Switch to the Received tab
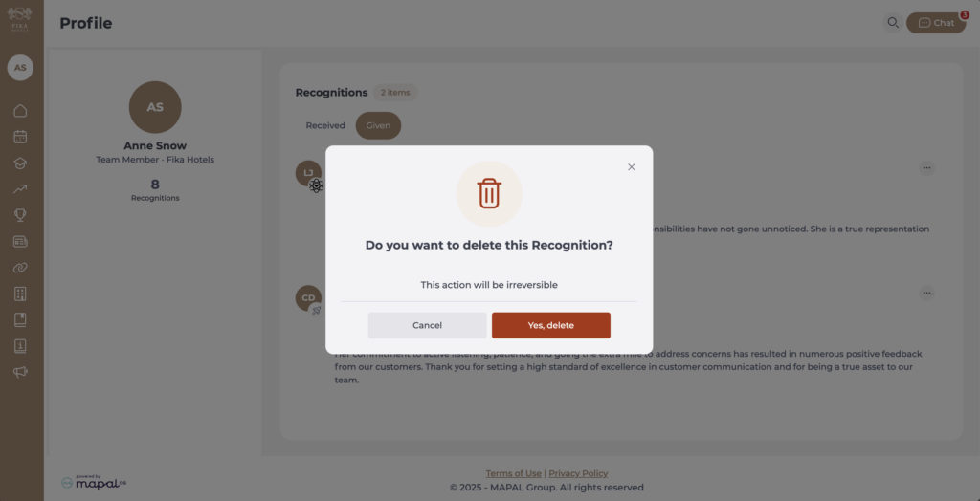980x501 pixels. pyautogui.click(x=325, y=125)
